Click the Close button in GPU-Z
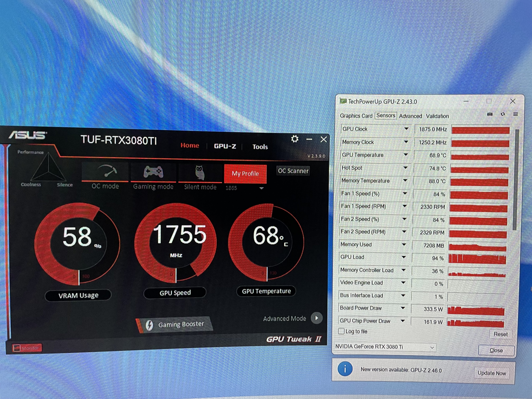The height and width of the screenshot is (399, 532). (x=496, y=350)
